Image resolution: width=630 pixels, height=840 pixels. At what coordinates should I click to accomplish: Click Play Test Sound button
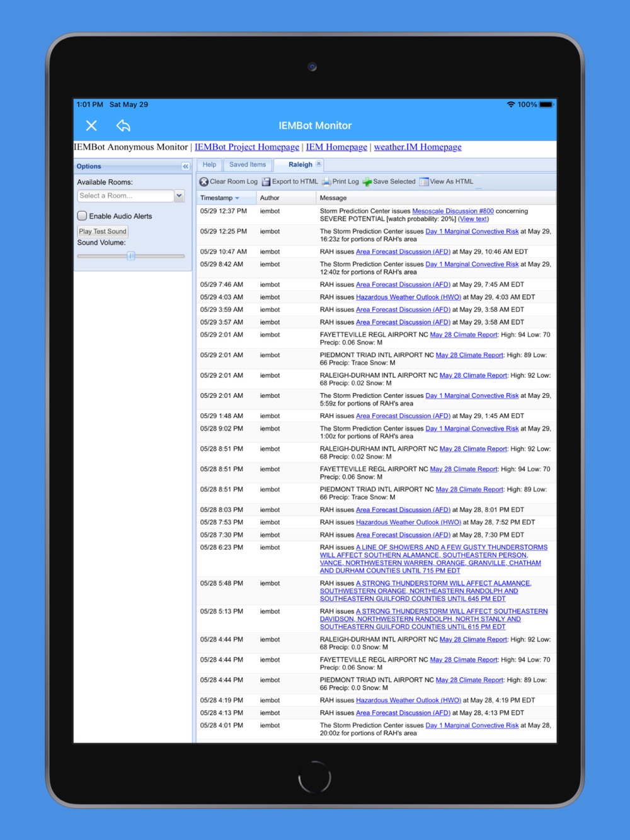103,231
